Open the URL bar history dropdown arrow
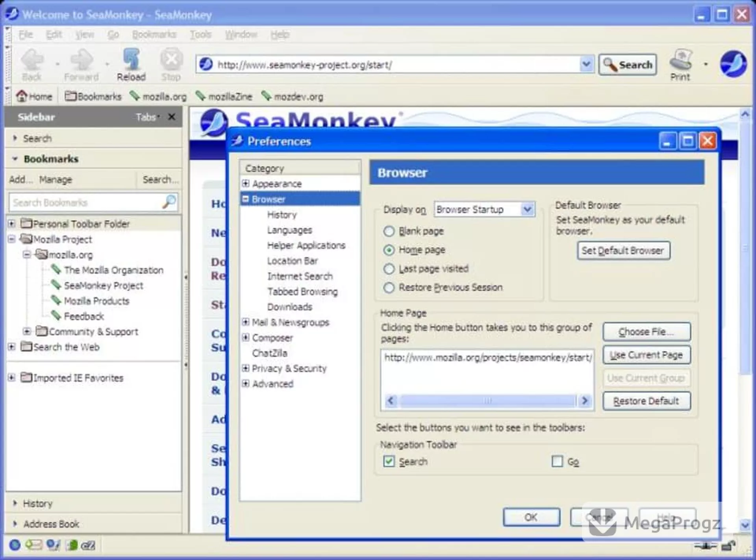The width and height of the screenshot is (756, 560). pos(586,64)
